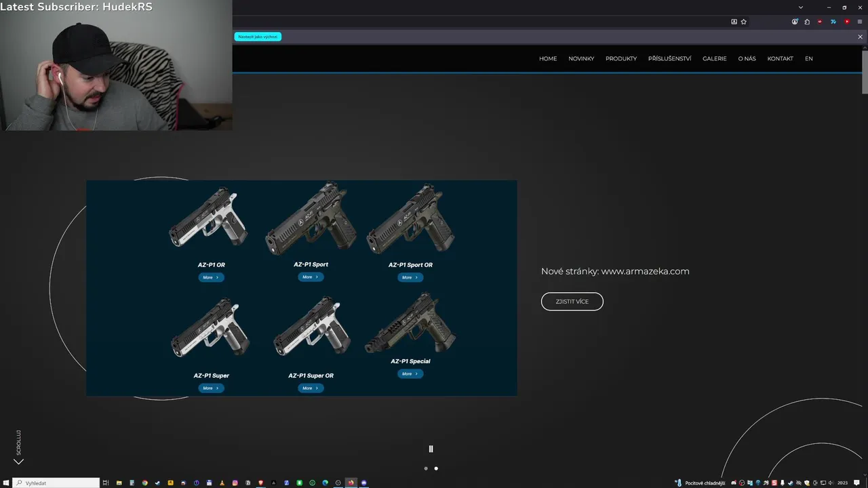868x488 pixels.
Task: Open the GALERIE menu item
Action: [x=715, y=58]
